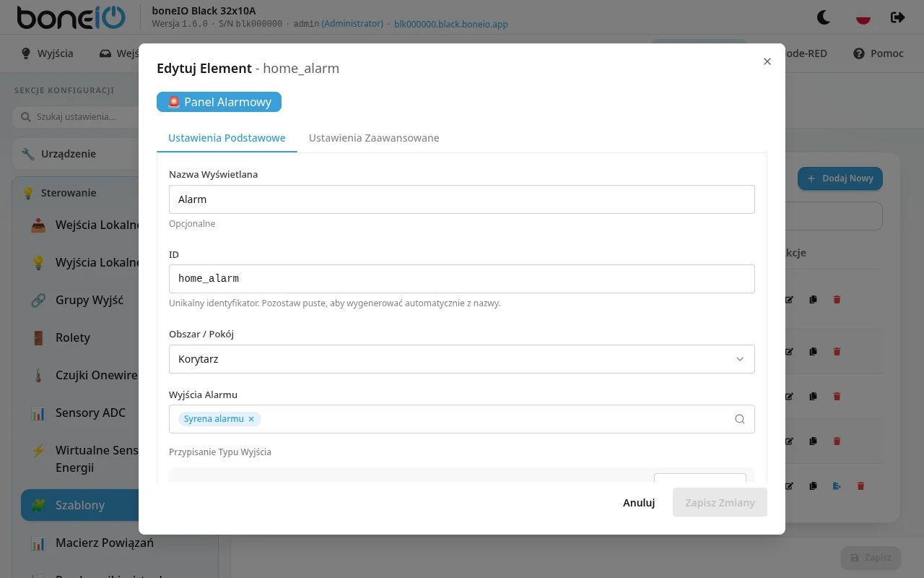Open Pomoc help from the top bar
The width and height of the screenshot is (924, 578).
pyautogui.click(x=879, y=53)
